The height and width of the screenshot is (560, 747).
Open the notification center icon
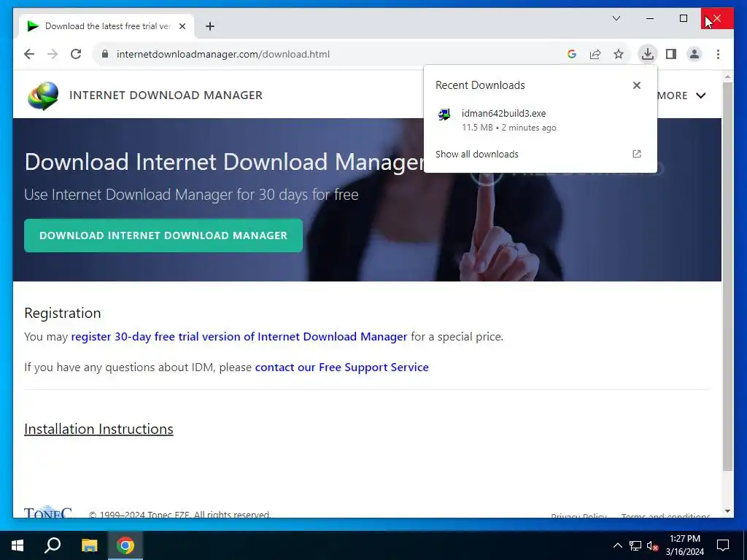point(723,545)
